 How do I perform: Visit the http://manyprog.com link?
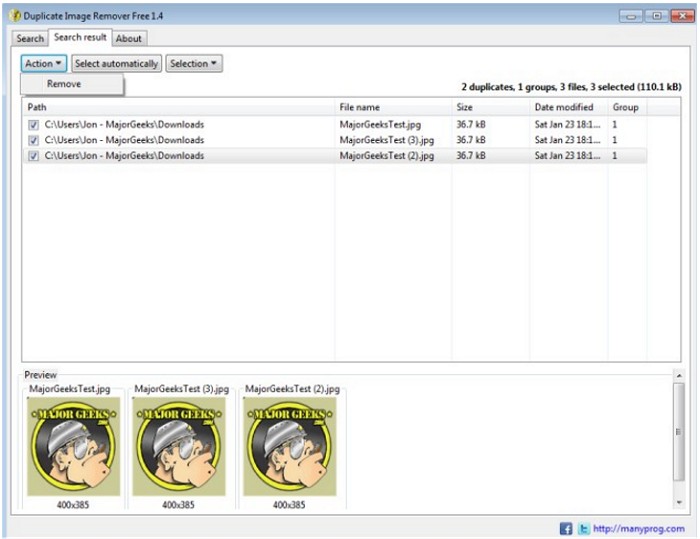[638, 529]
